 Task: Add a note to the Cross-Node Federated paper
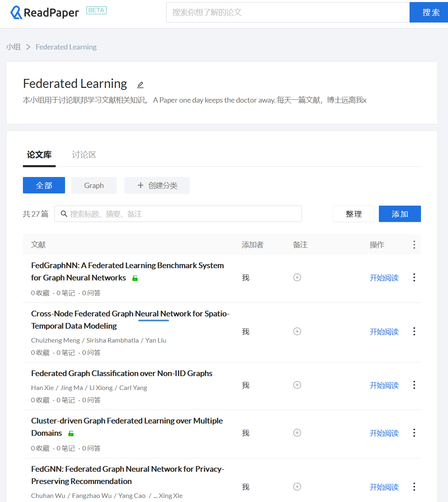pyautogui.click(x=297, y=332)
